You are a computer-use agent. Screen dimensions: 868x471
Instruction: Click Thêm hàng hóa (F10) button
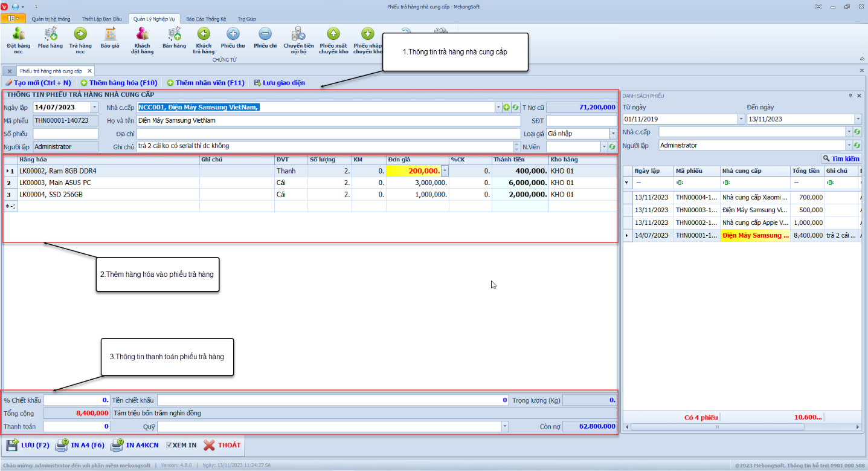pos(118,83)
